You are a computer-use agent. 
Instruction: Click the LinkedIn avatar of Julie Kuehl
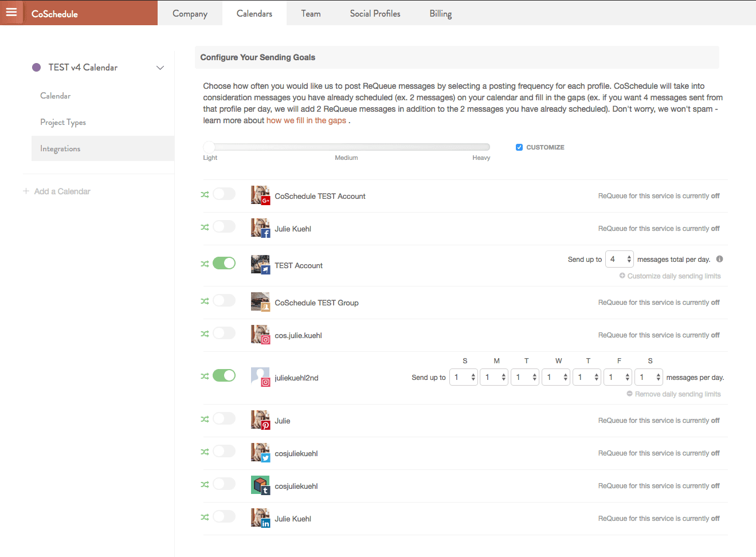(x=260, y=518)
